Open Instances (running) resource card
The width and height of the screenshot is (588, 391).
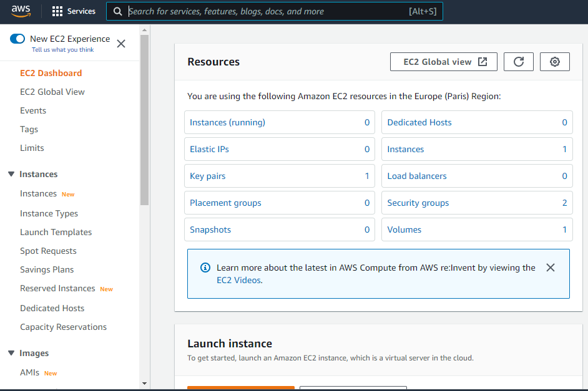pos(280,122)
